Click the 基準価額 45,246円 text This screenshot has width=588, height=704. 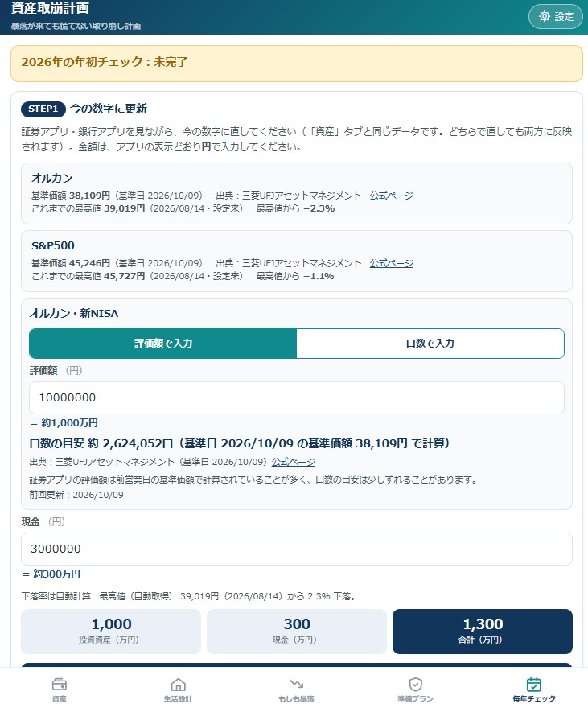(71, 263)
